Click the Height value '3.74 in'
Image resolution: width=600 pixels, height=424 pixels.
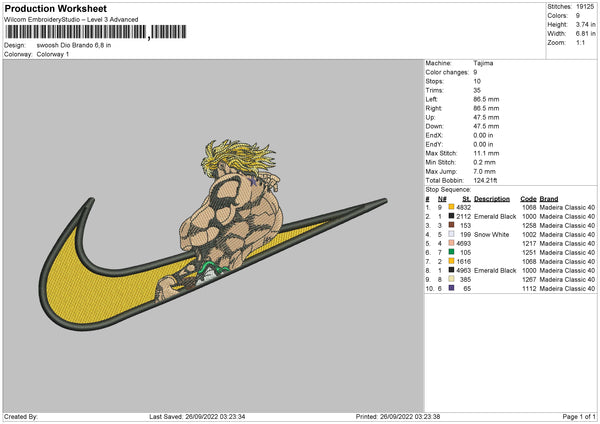coord(585,24)
